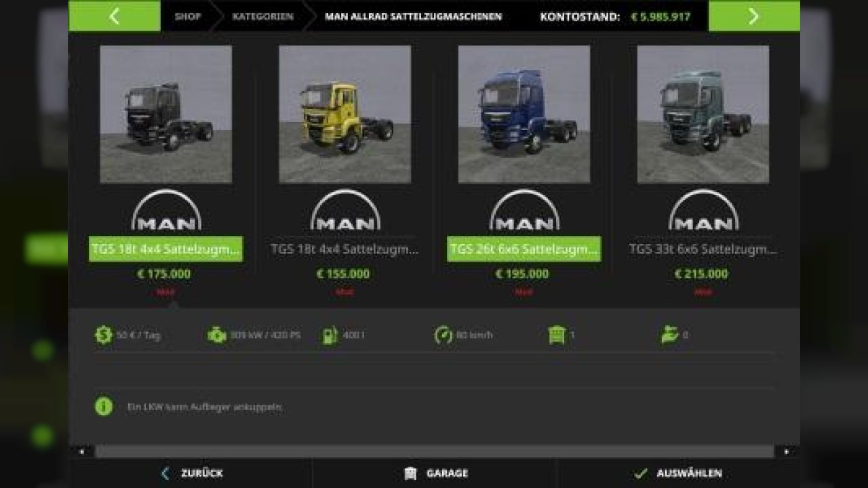Click the € 155.000 price
This screenshot has width=868, height=488.
pyautogui.click(x=343, y=274)
